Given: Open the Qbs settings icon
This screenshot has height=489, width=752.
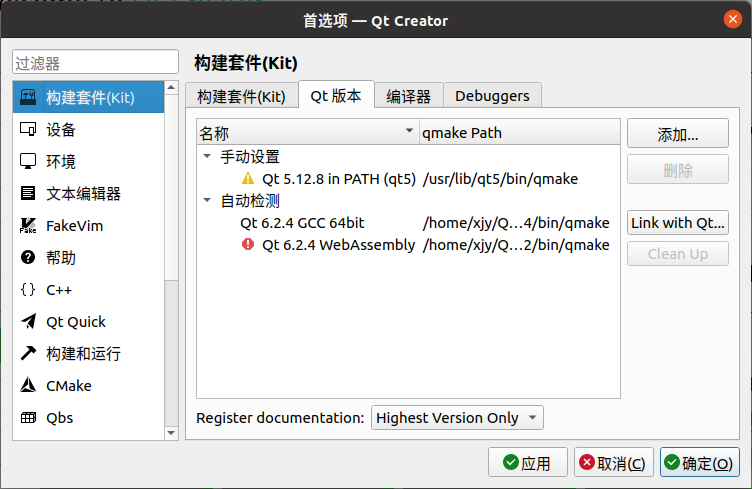Looking at the screenshot, I should 28,418.
